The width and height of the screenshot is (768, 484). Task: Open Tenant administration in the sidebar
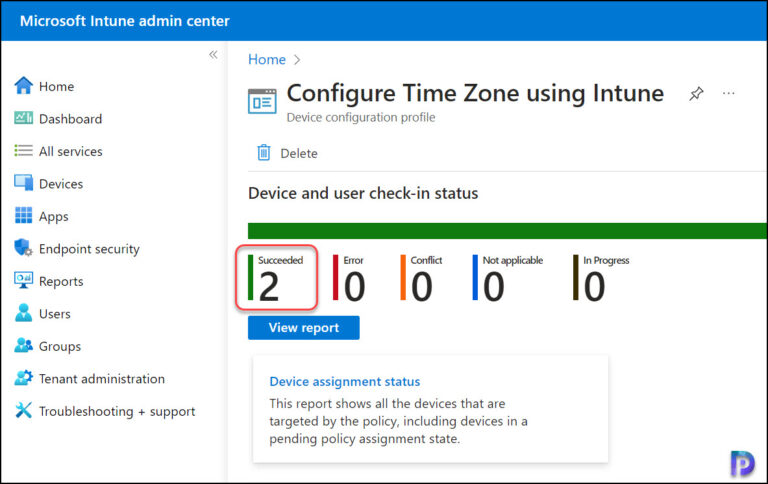[102, 379]
